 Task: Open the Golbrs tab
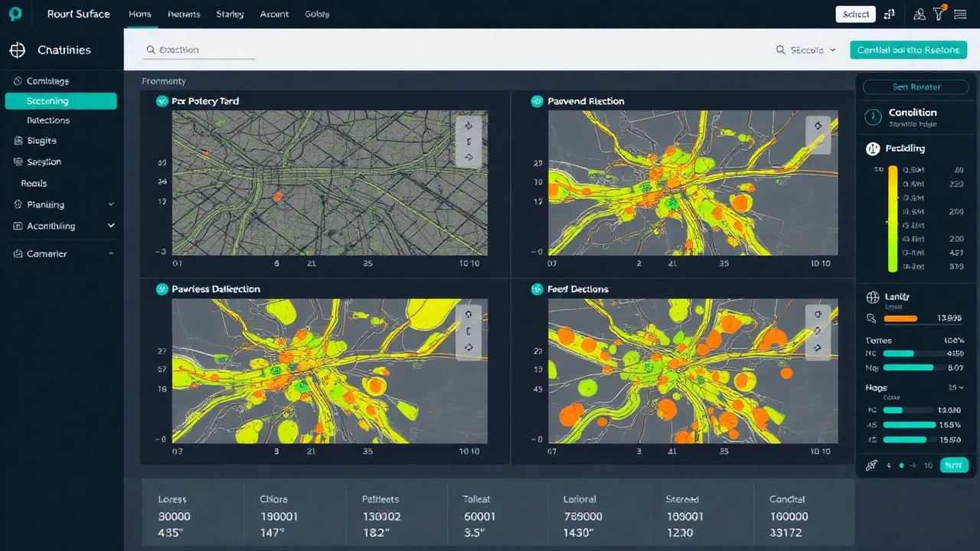click(x=317, y=15)
